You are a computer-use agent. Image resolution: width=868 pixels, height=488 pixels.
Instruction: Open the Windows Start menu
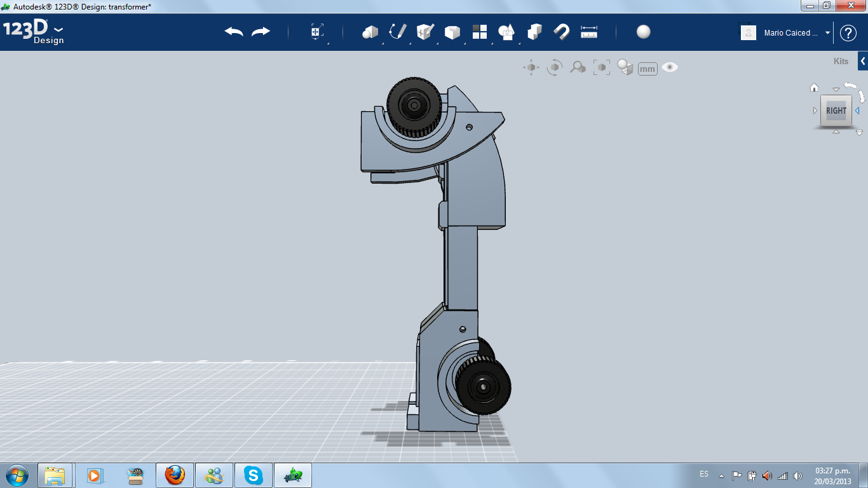16,475
